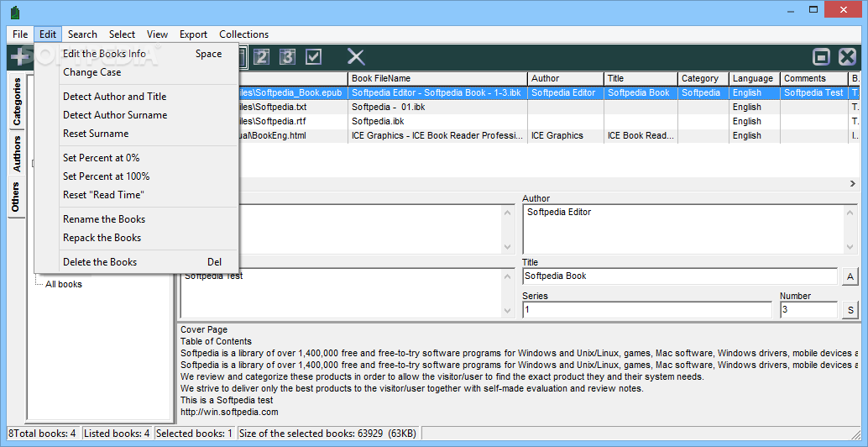Viewport: 868px width, 447px height.
Task: Click the number 3 toolbar icon
Action: [x=287, y=56]
